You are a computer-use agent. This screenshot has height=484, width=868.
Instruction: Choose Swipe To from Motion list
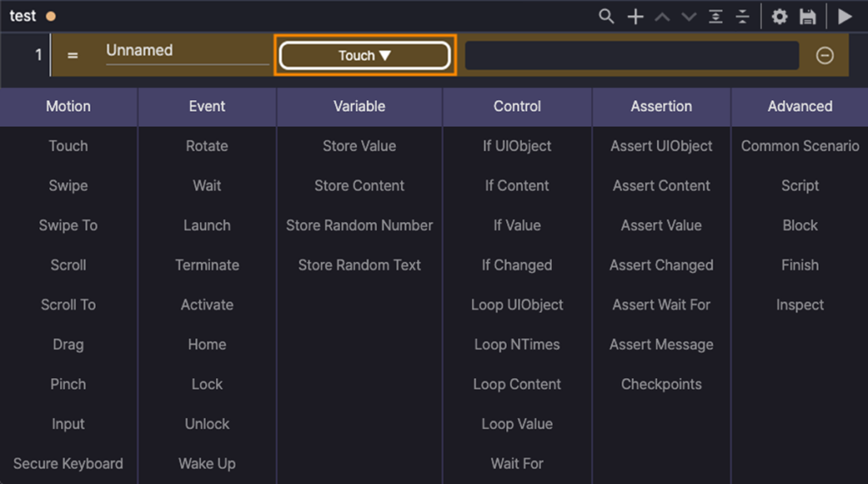[69, 225]
